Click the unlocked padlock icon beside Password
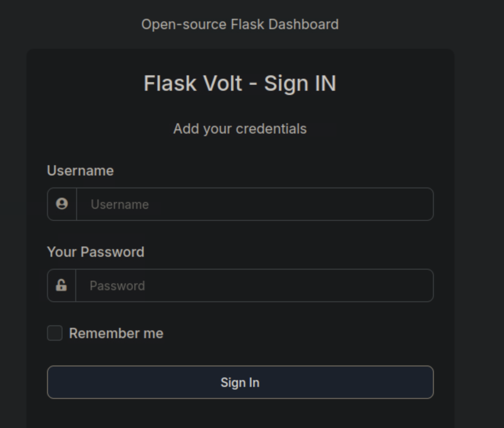Viewport: 504px width, 428px height. 61,285
